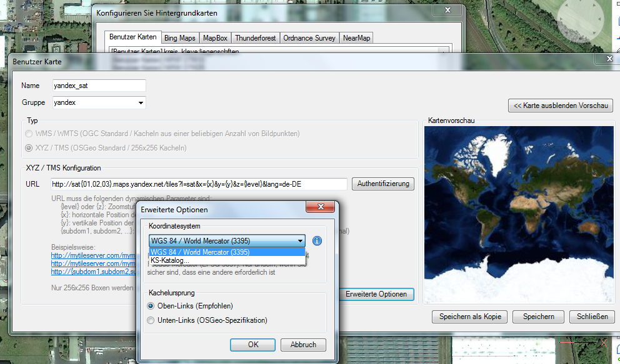Select the WMS / WMTS radio button

[29, 134]
